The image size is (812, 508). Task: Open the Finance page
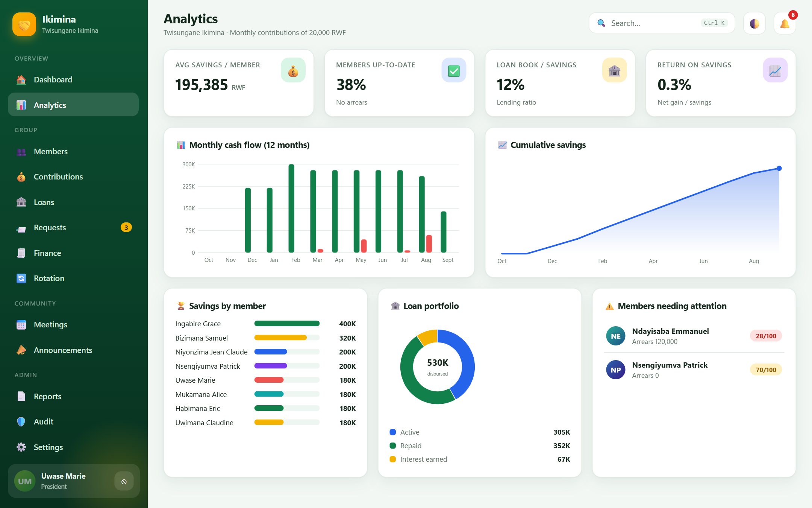tap(73, 253)
